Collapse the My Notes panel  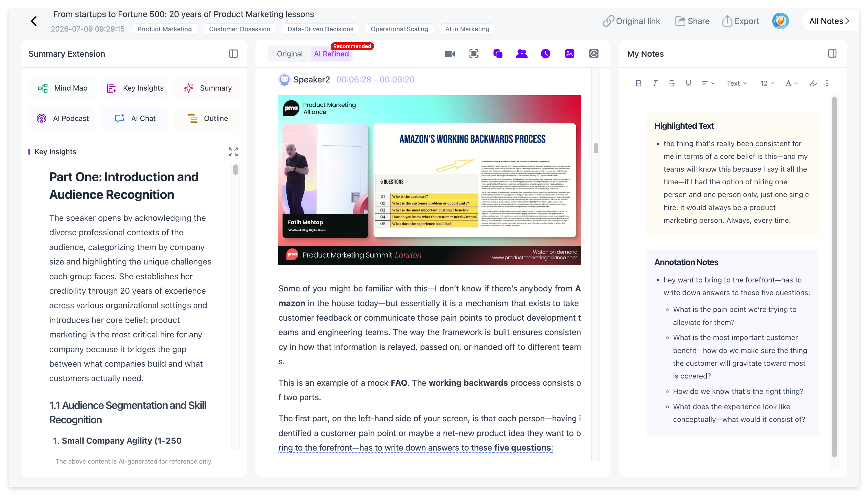(832, 54)
